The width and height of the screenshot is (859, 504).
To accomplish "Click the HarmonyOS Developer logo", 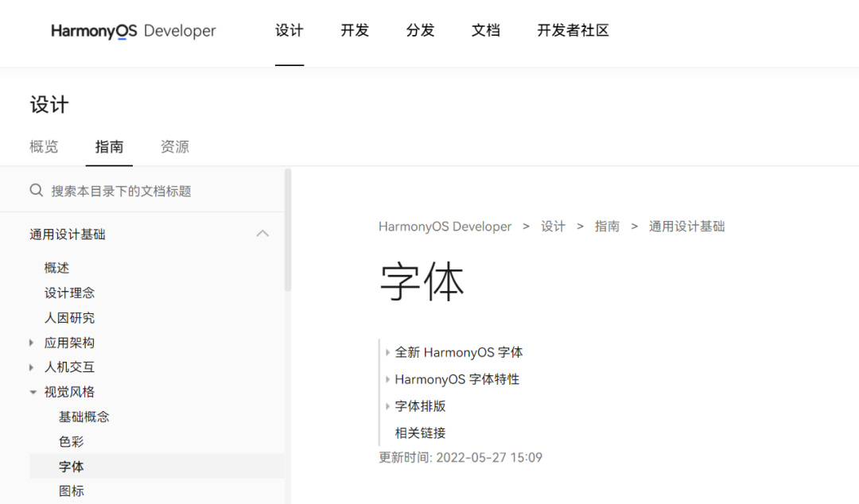I will coord(132,31).
